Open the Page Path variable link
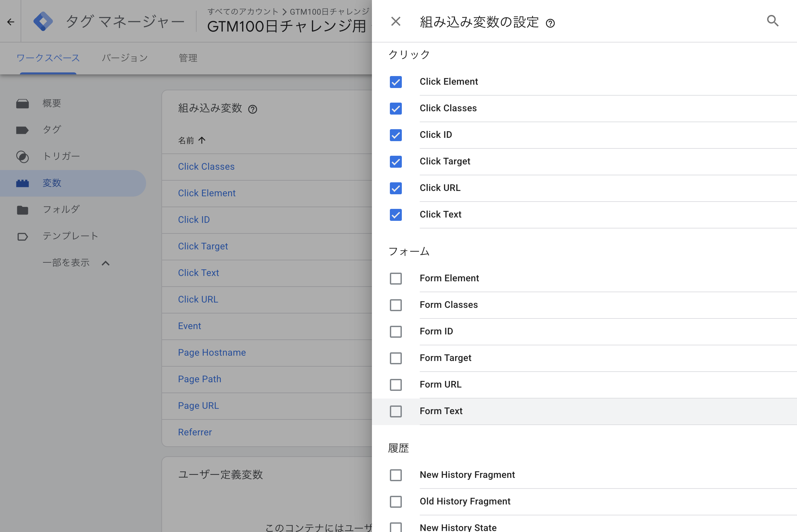Screen dimensions: 797x532 [200, 379]
